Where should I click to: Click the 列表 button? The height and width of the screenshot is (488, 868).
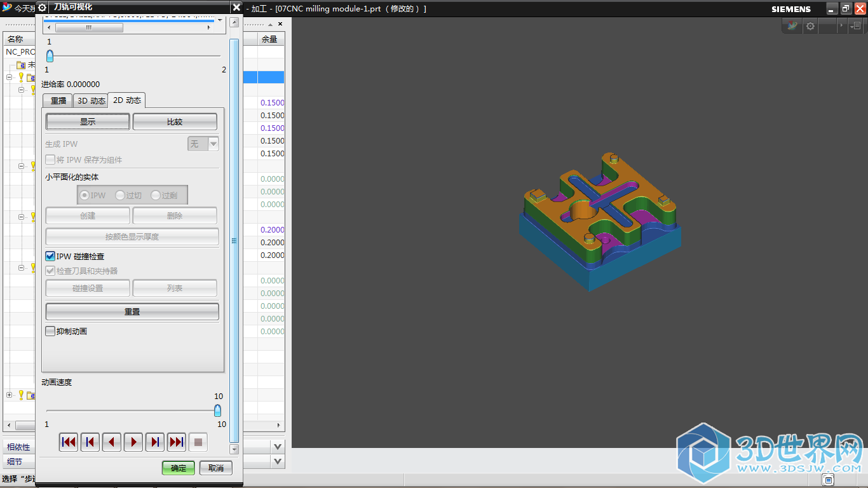pyautogui.click(x=175, y=288)
